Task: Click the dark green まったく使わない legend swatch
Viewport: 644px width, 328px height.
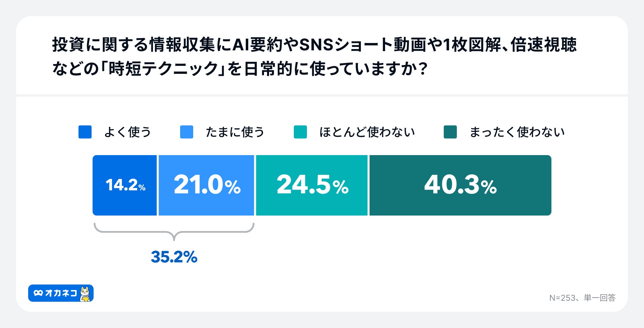Action: pyautogui.click(x=450, y=132)
